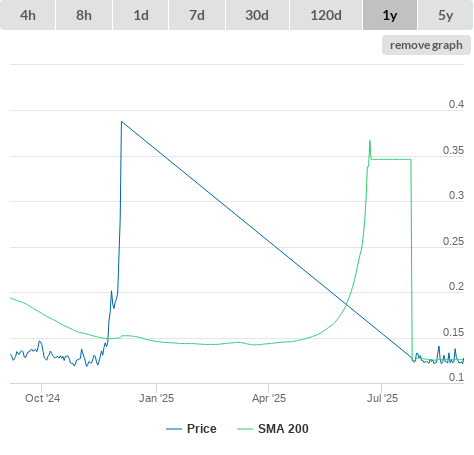
Task: Click the 0.15 y-axis value
Action: [x=453, y=332]
